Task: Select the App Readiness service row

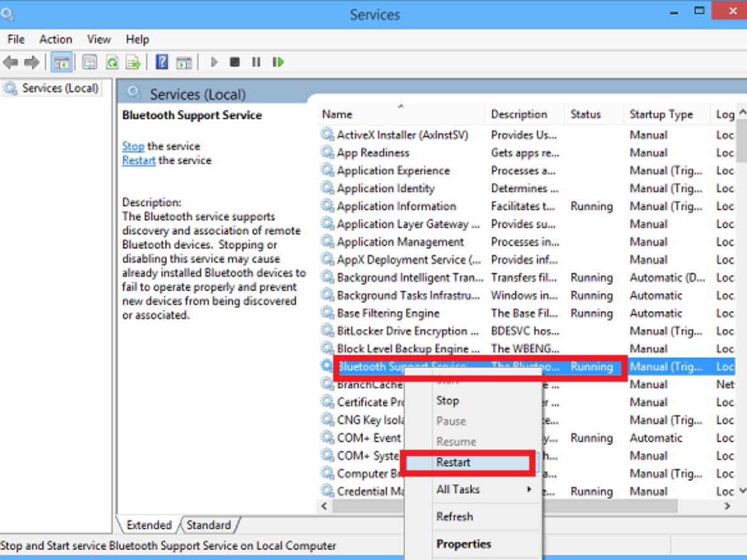Action: coord(527,152)
